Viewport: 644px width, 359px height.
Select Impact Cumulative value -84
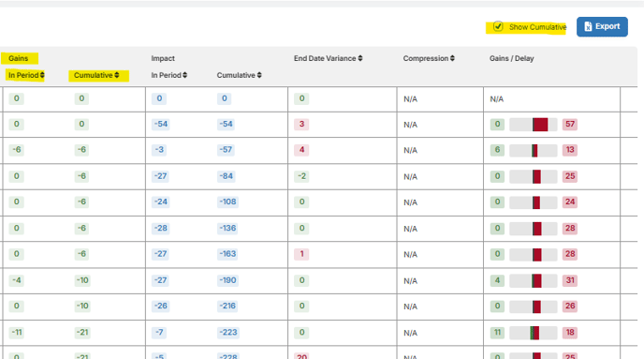(226, 176)
